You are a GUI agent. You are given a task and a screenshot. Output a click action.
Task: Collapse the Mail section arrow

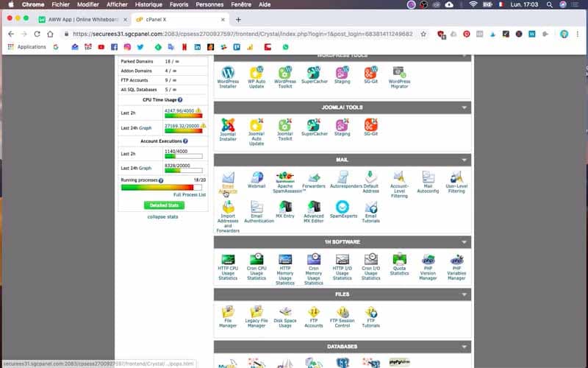[465, 160]
